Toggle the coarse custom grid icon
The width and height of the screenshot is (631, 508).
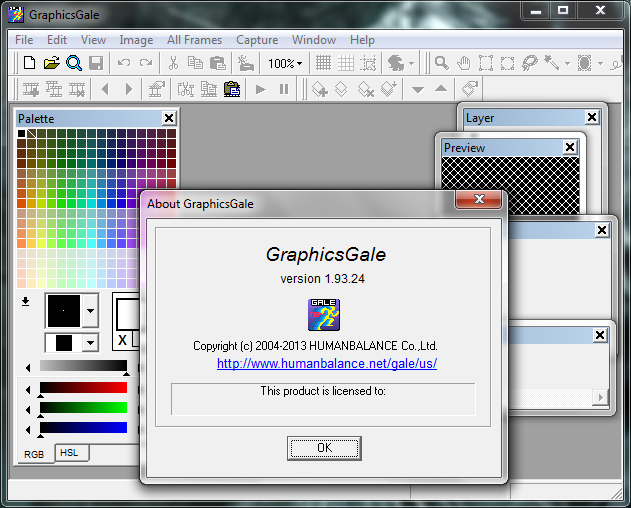pyautogui.click(x=346, y=63)
